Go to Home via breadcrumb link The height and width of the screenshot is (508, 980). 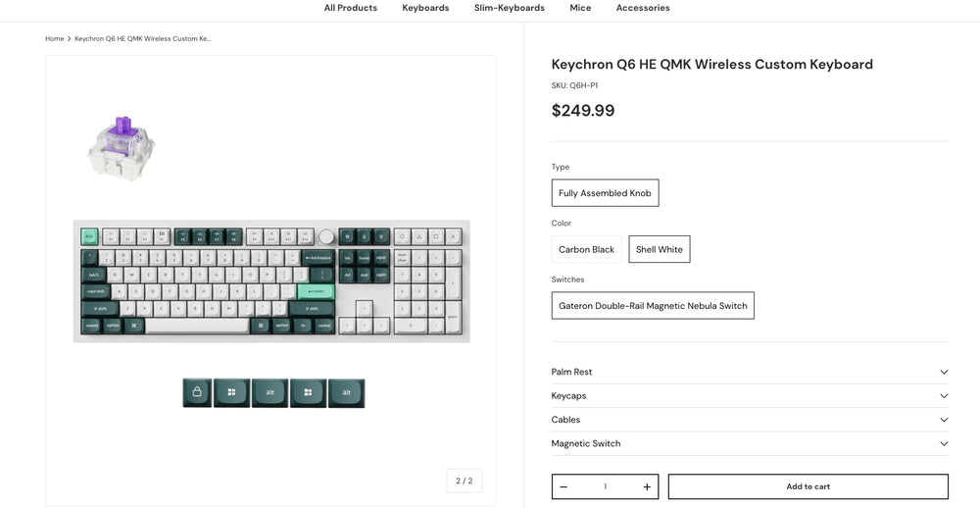coord(54,39)
